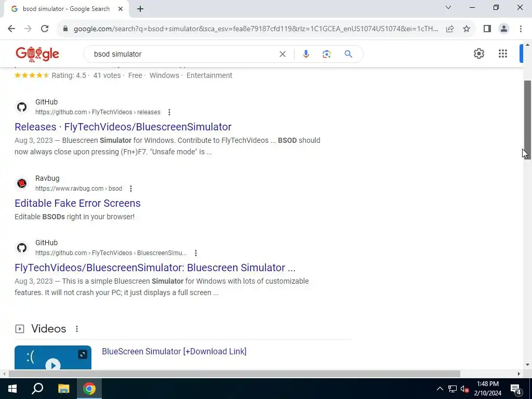The height and width of the screenshot is (399, 532).
Task: Click the Ravbug site favicon
Action: [22, 183]
